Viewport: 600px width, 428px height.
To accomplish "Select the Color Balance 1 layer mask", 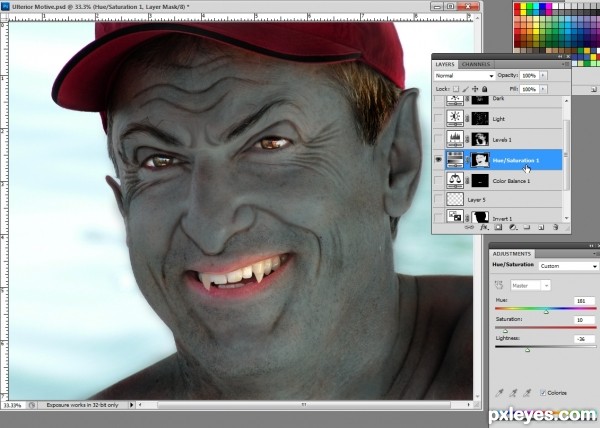I will [x=480, y=181].
